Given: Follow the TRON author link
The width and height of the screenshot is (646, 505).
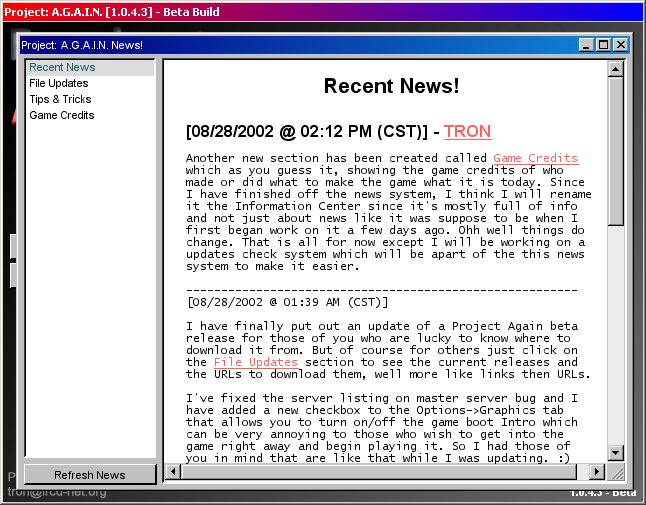Looking at the screenshot, I should click(467, 131).
